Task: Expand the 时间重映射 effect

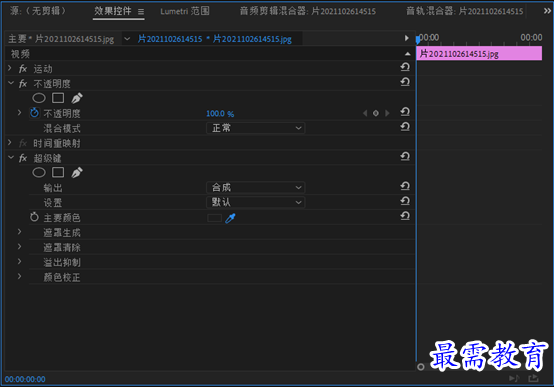Action: (10, 142)
